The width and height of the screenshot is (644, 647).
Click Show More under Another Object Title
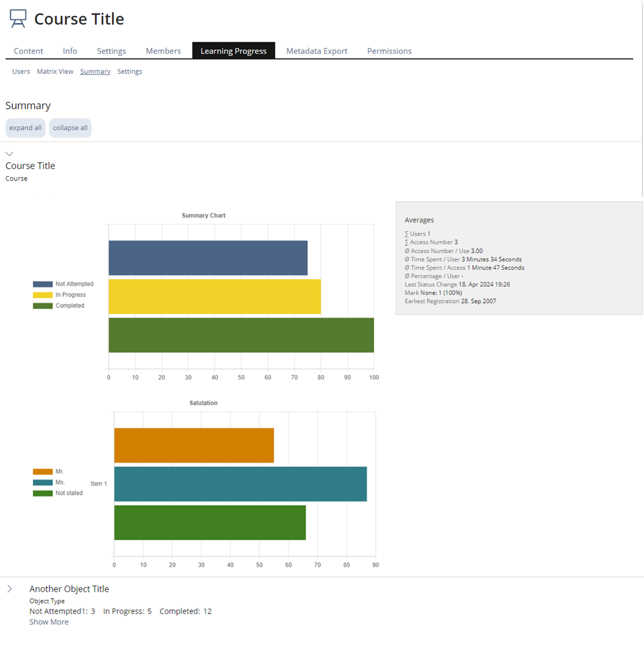49,622
